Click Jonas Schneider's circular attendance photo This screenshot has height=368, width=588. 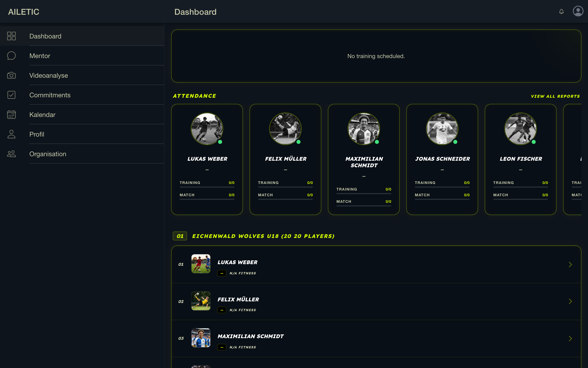442,129
